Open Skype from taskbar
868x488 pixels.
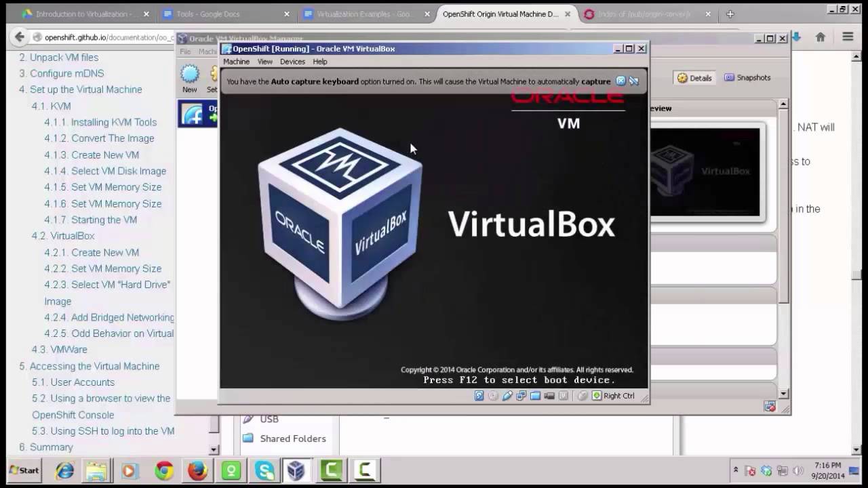click(264, 470)
